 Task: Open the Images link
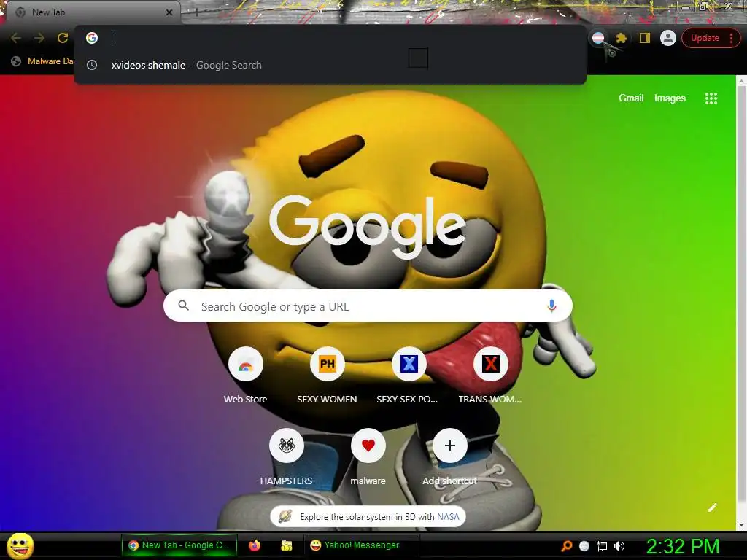tap(670, 98)
